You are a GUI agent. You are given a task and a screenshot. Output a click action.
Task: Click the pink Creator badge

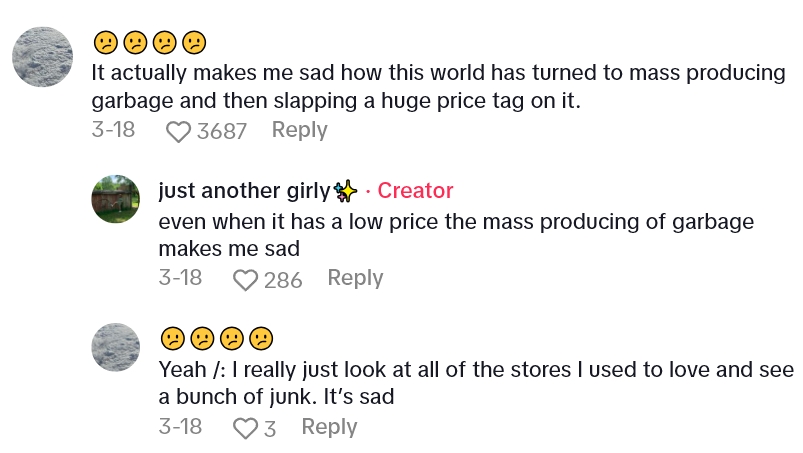(x=415, y=191)
